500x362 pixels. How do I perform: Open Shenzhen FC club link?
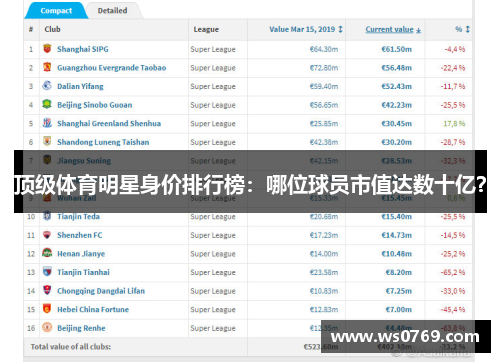click(80, 235)
